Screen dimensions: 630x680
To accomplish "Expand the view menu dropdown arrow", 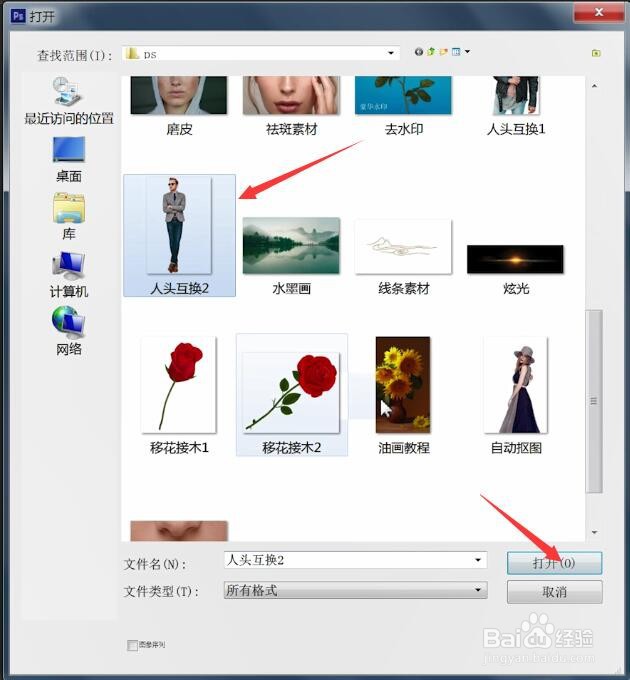I will [467, 52].
